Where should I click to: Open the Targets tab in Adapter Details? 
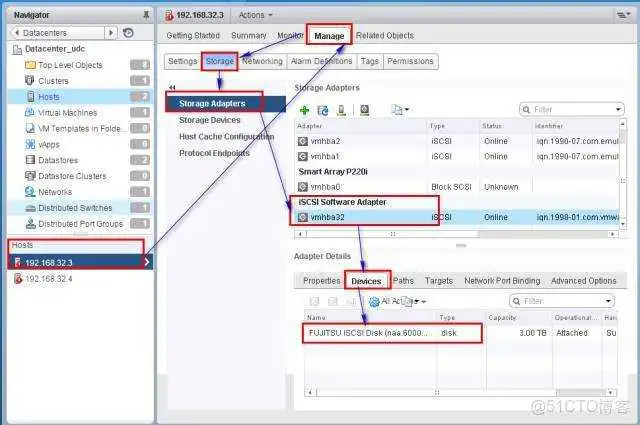tap(439, 281)
